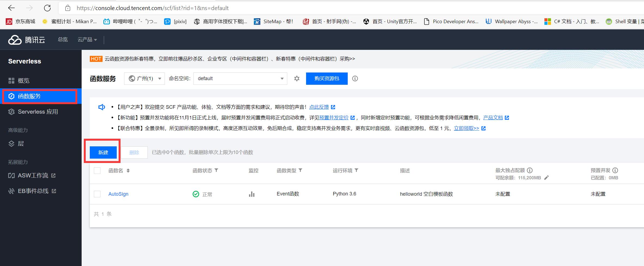Click the speaker announcement icon
644x266 pixels.
101,107
